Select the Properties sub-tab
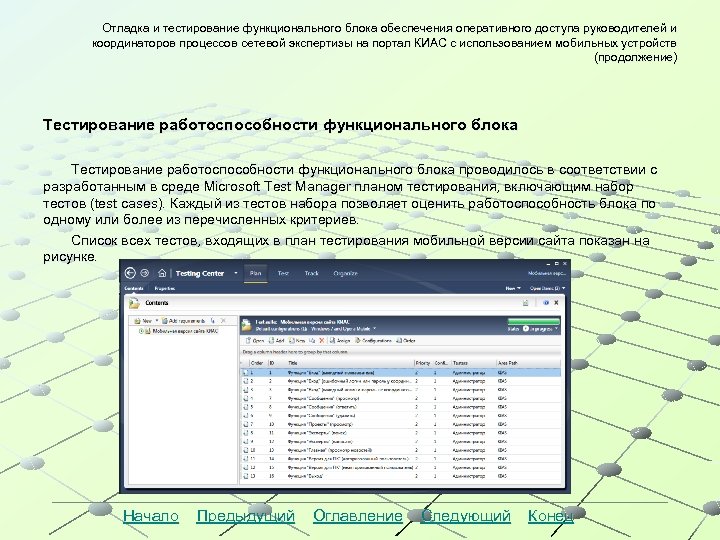This screenshot has height=540, width=720. (165, 288)
